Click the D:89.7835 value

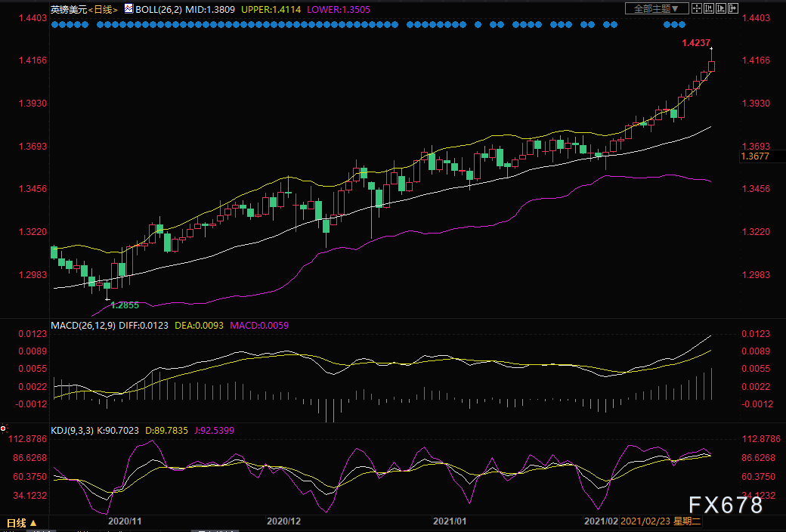coord(166,431)
